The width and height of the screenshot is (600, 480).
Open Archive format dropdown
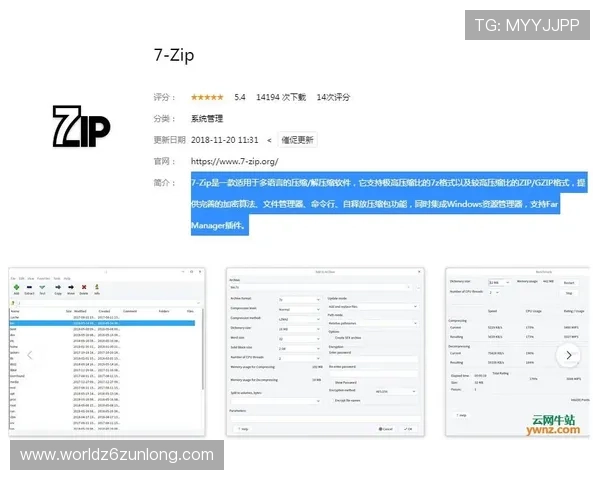point(299,300)
